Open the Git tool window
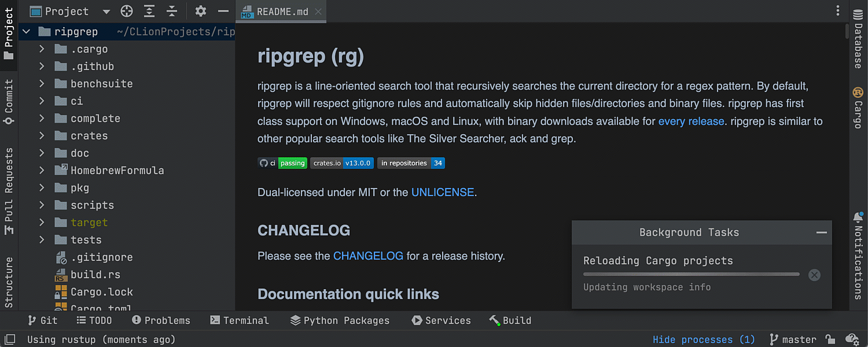Viewport: 868px width, 347px height. click(42, 320)
